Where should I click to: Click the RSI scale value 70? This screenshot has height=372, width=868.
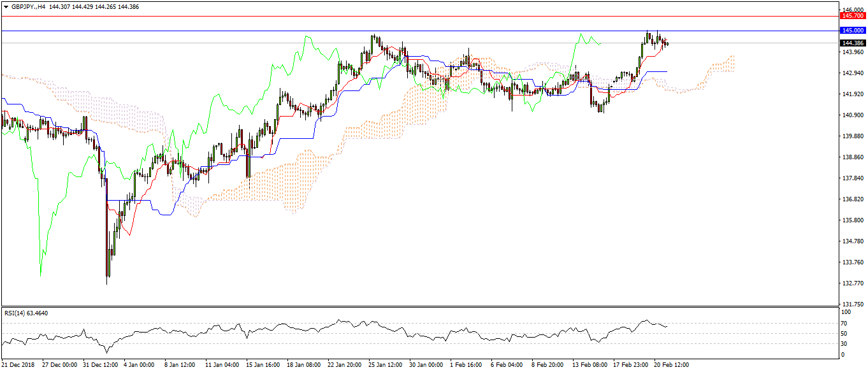(x=845, y=323)
